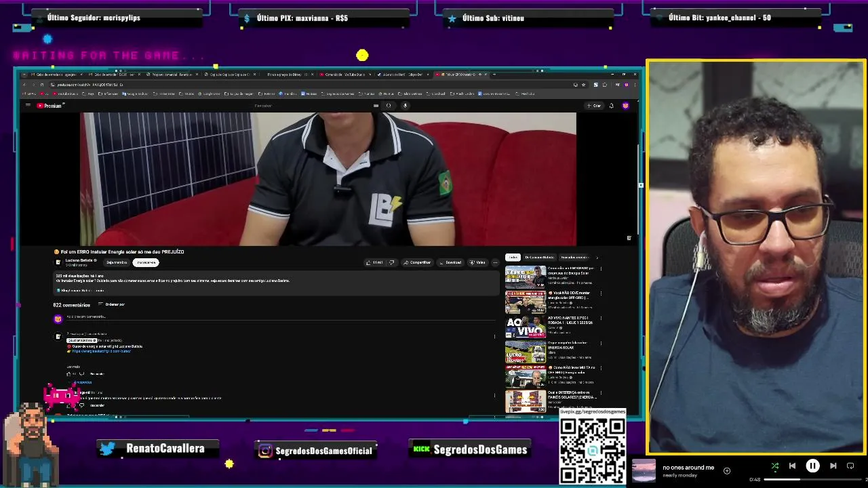Open YouTube notifications bell
The width and height of the screenshot is (868, 488).
coord(611,106)
